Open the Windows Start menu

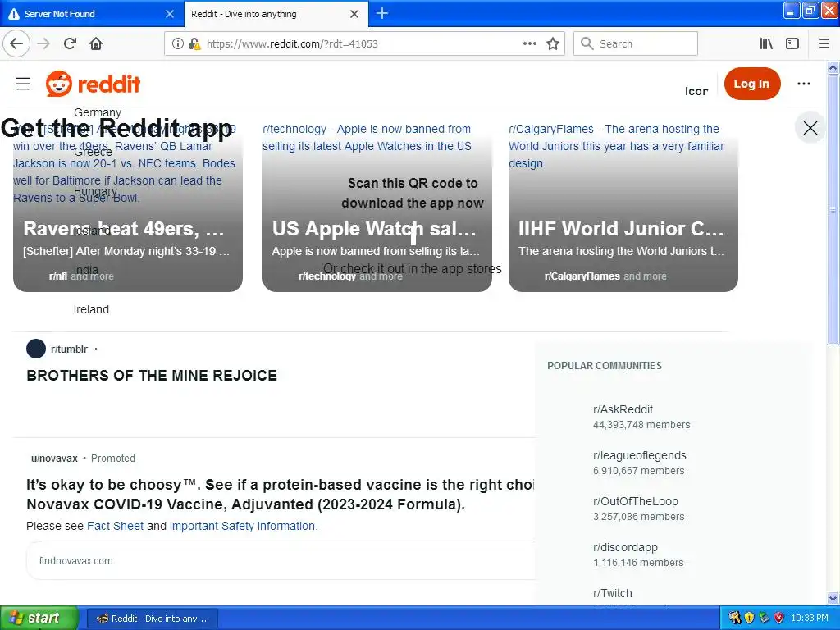point(39,619)
